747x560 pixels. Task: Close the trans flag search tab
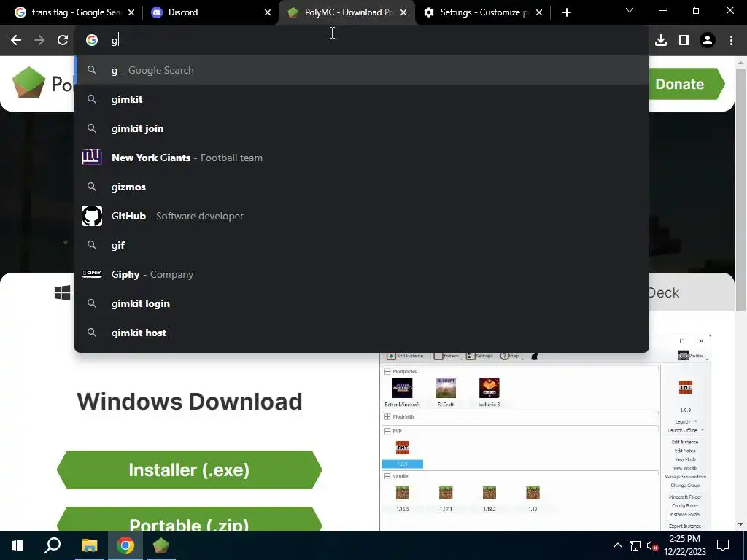click(131, 12)
